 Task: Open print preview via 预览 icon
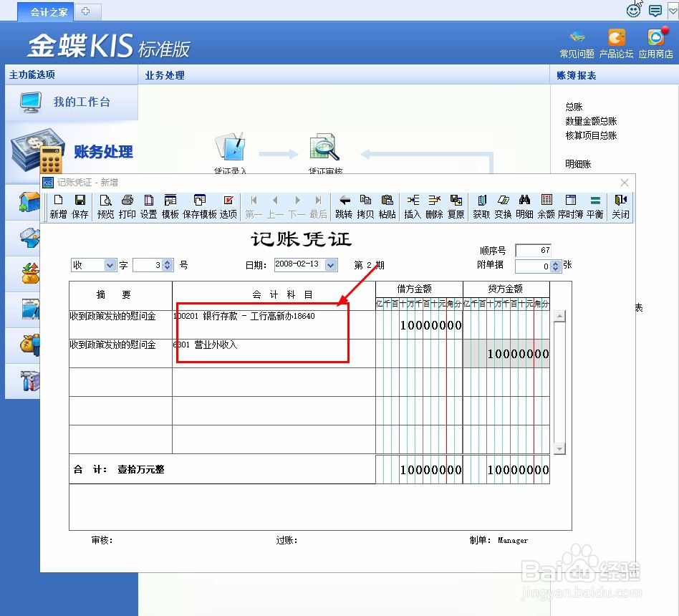coord(106,206)
